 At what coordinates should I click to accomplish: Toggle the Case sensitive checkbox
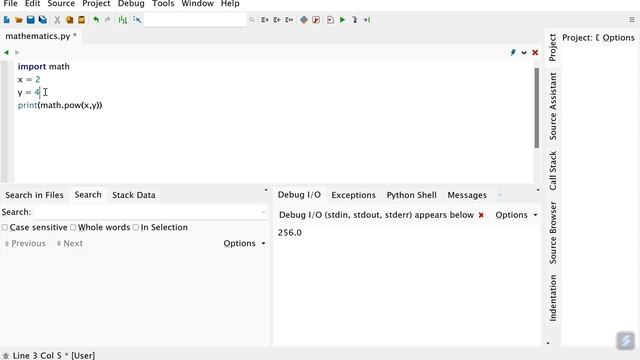(4, 227)
